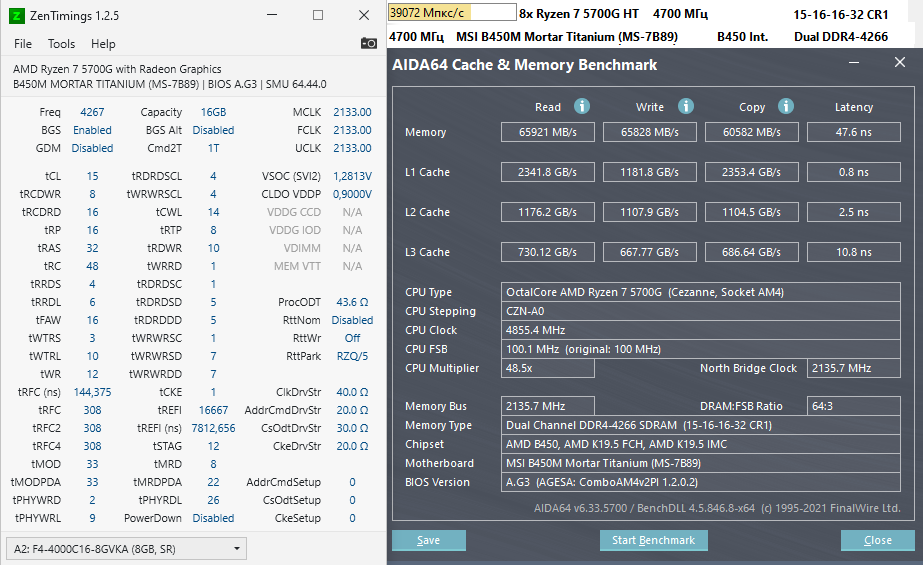
Task: Click the tCWL value 14
Action: click(213, 212)
